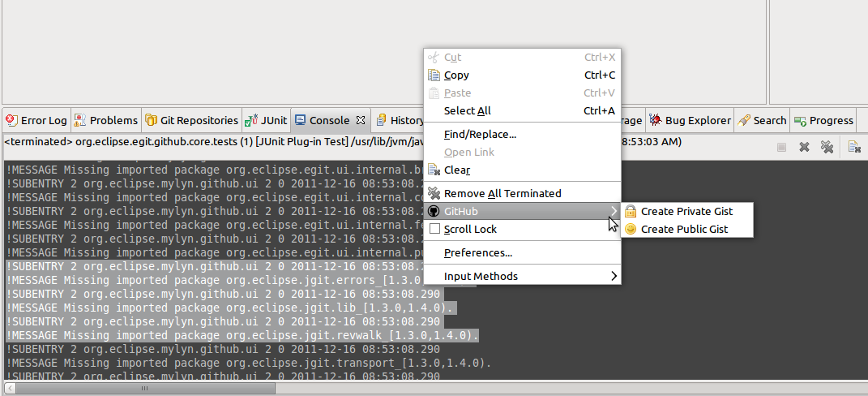Close the Console tab
Screen dimensions: 868x396
(x=361, y=120)
